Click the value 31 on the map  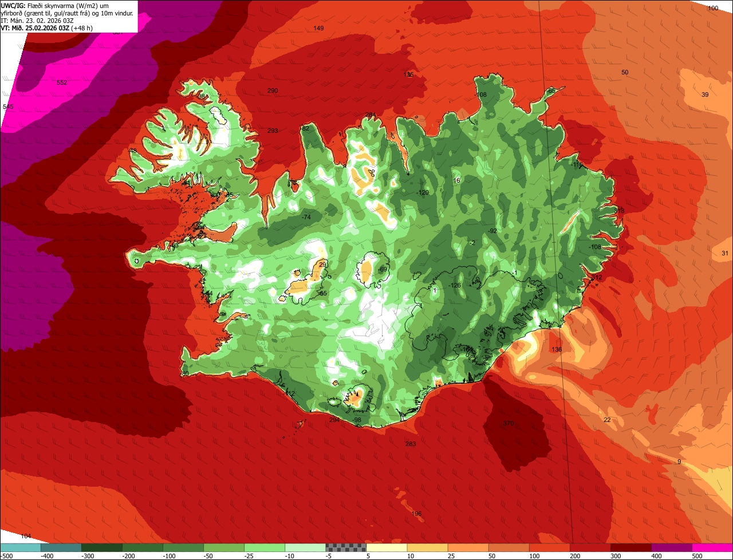click(724, 253)
